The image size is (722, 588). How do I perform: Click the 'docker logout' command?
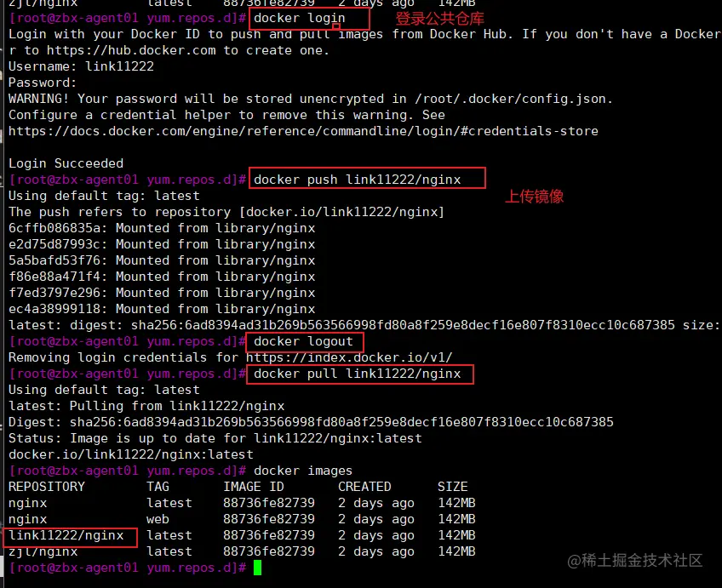point(303,341)
